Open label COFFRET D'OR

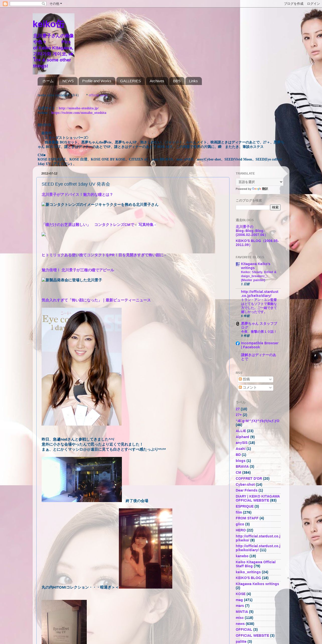pyautogui.click(x=249, y=478)
